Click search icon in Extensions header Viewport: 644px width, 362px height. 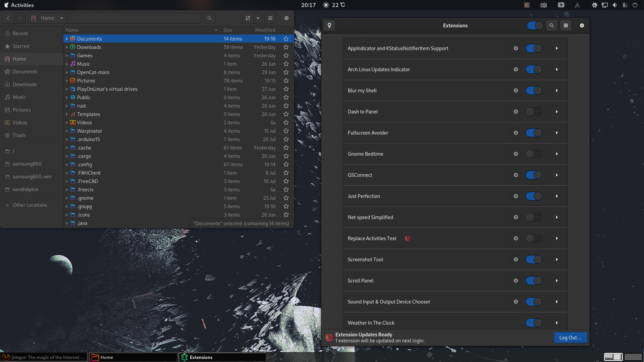coord(551,25)
